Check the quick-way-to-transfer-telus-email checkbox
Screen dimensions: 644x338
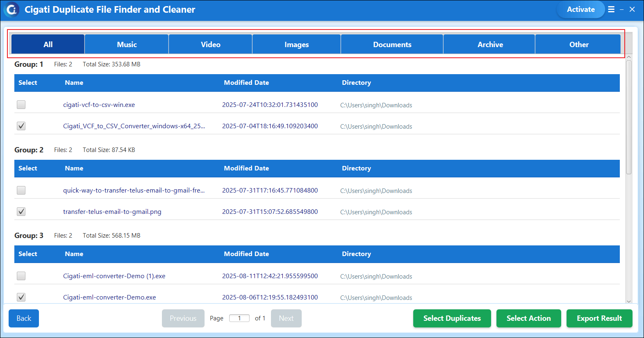pos(21,191)
